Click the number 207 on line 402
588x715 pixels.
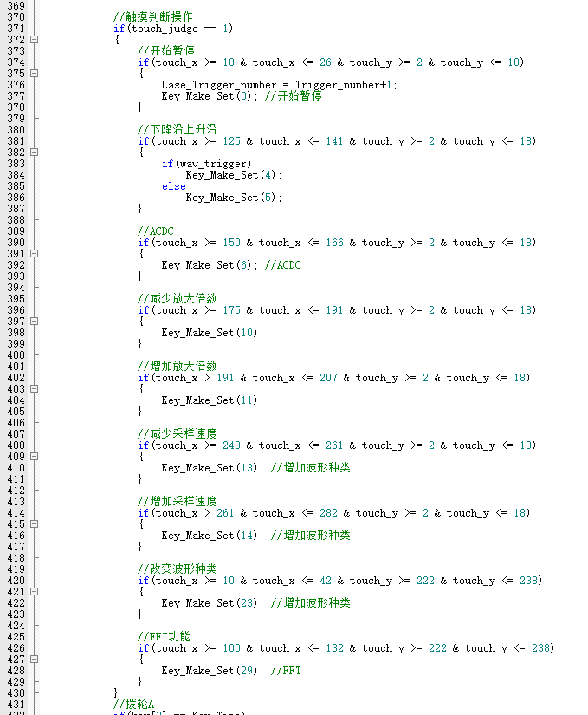click(x=328, y=378)
